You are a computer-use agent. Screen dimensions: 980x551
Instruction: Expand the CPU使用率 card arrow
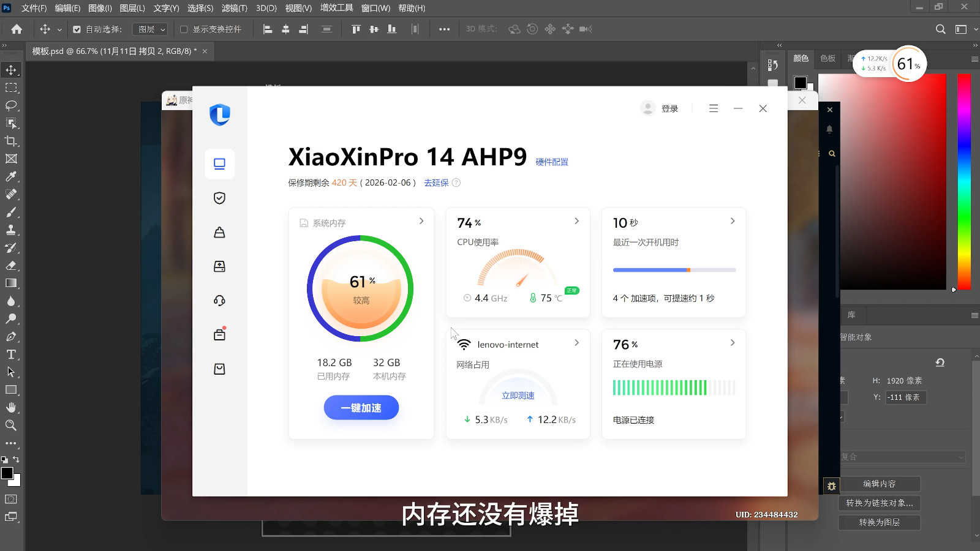pyautogui.click(x=576, y=221)
